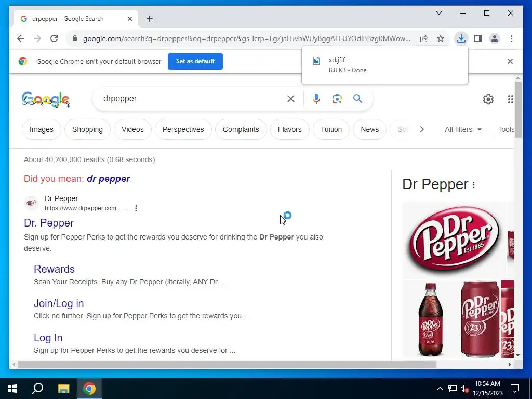The width and height of the screenshot is (532, 399).
Task: Select the News filter tab
Action: click(369, 129)
